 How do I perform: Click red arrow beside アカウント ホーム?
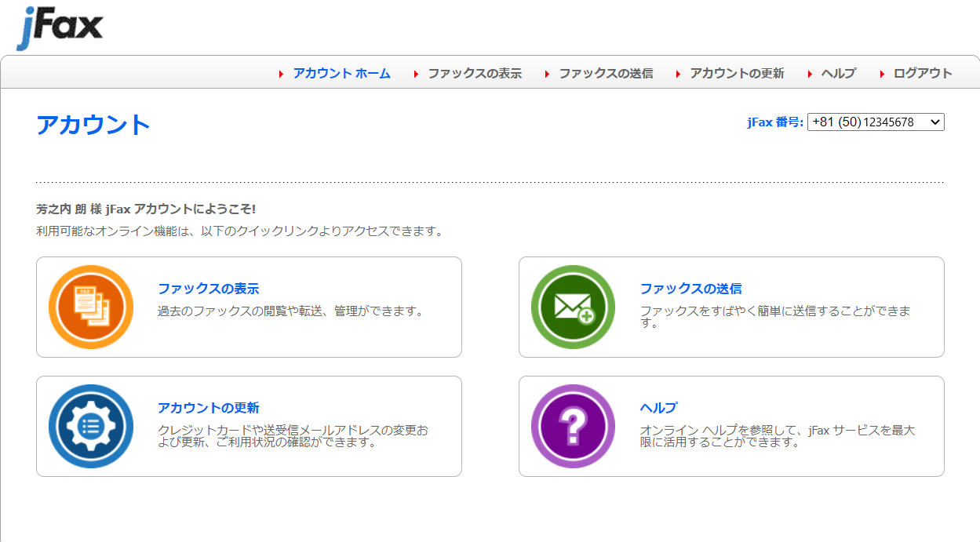281,73
